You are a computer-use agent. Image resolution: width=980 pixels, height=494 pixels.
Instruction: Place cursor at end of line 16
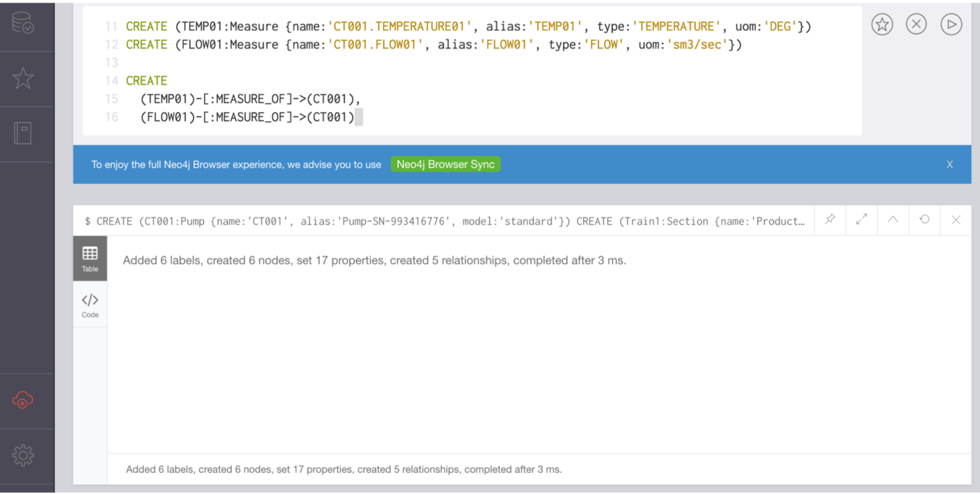coord(356,117)
